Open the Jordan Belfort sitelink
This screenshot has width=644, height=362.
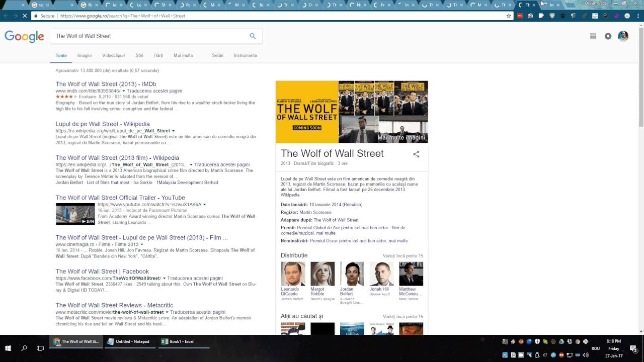(69, 183)
